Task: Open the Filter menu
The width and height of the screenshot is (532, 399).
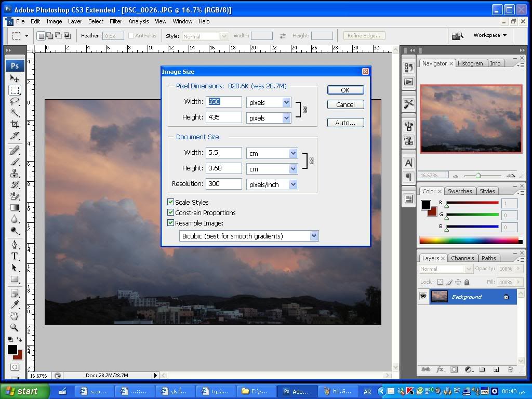Action: 116,21
